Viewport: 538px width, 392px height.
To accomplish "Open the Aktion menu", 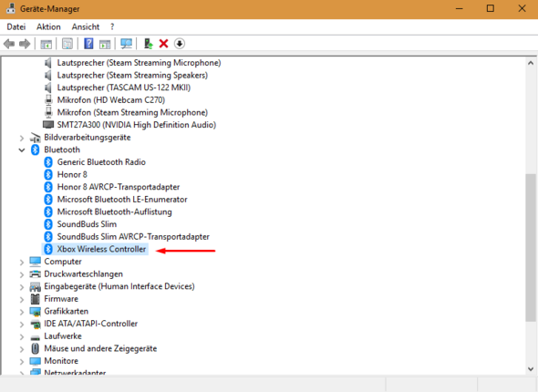I will point(48,26).
